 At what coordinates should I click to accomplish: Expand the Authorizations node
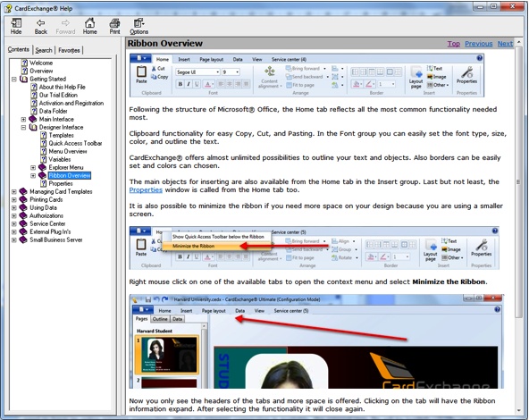pos(13,216)
